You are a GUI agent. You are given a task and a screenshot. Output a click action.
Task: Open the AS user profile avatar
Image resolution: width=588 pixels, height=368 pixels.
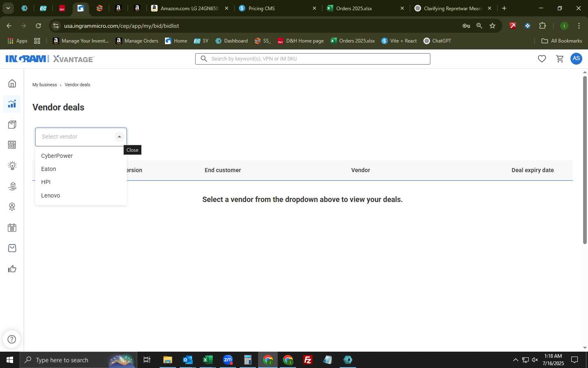click(x=576, y=58)
